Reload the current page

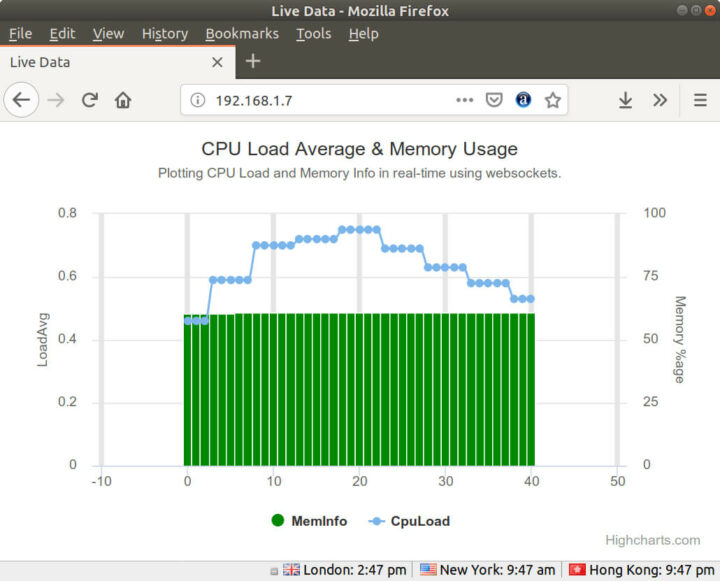(90, 100)
